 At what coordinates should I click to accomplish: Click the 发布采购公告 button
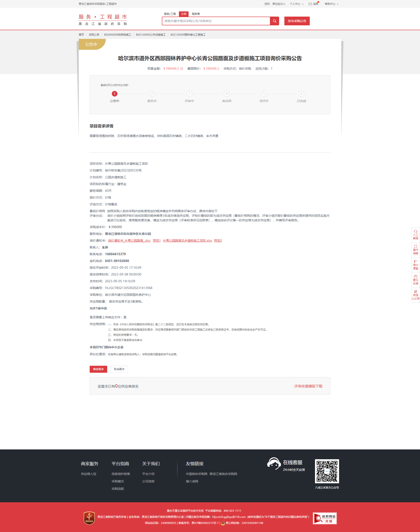coord(297,21)
